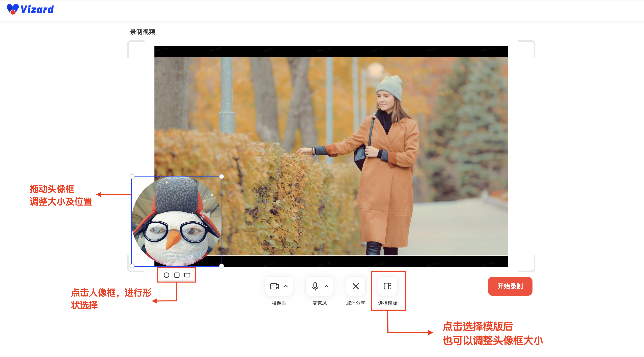Image resolution: width=644 pixels, height=357 pixels.
Task: Select the 麦克风 microphone icon
Action: [x=315, y=286]
